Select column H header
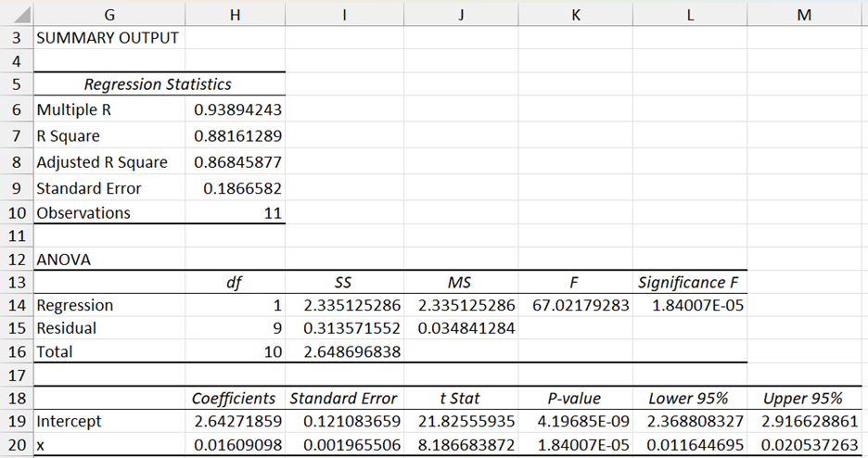This screenshot has height=458, width=868. tap(235, 14)
